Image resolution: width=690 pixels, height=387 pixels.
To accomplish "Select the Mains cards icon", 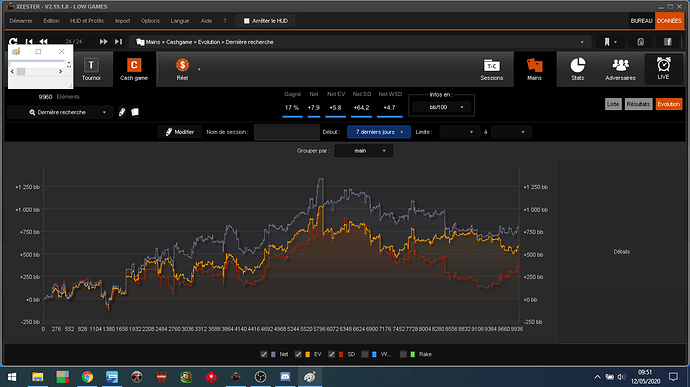I will [x=534, y=66].
